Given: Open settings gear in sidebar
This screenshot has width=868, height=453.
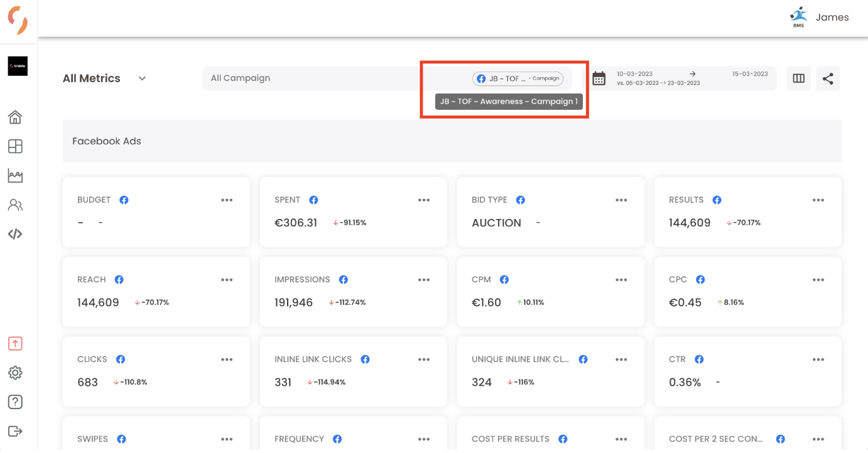Looking at the screenshot, I should point(15,373).
